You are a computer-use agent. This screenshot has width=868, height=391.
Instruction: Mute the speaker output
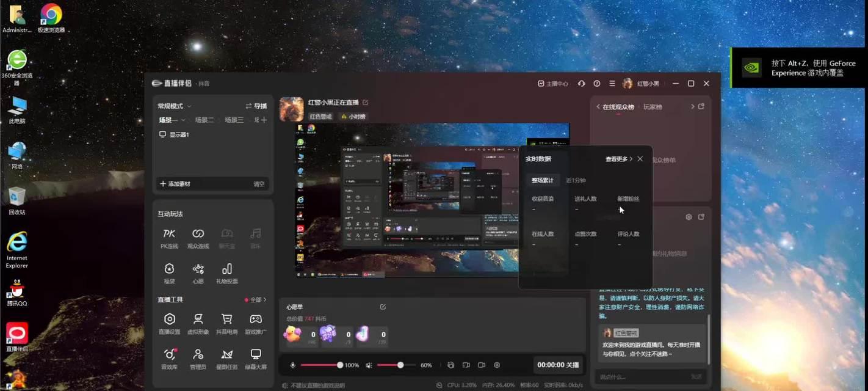tap(369, 365)
